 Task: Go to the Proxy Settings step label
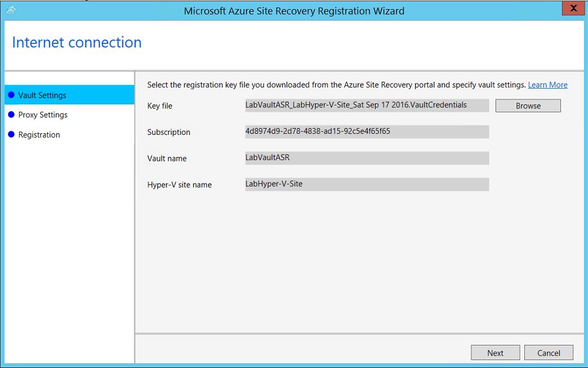point(43,115)
